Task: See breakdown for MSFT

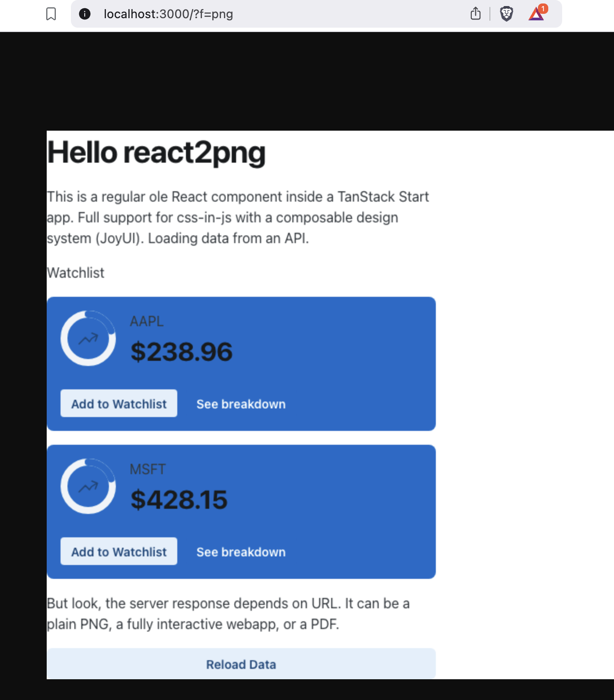Action: [x=241, y=552]
